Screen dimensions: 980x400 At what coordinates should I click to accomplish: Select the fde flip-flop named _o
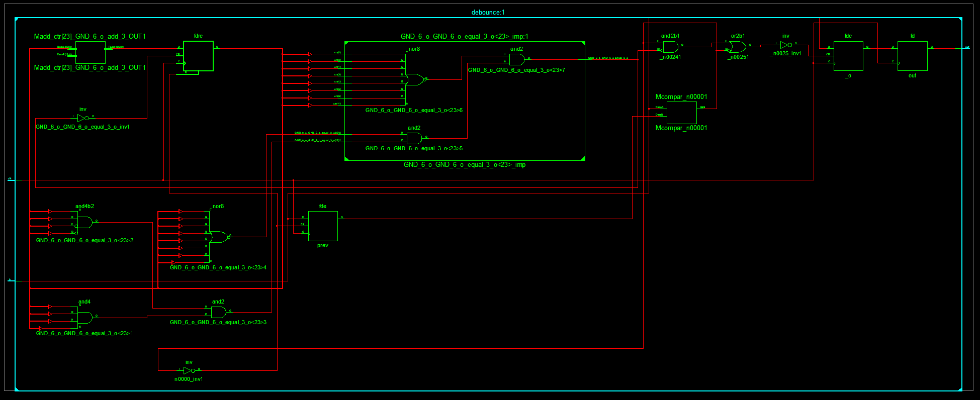click(848, 56)
